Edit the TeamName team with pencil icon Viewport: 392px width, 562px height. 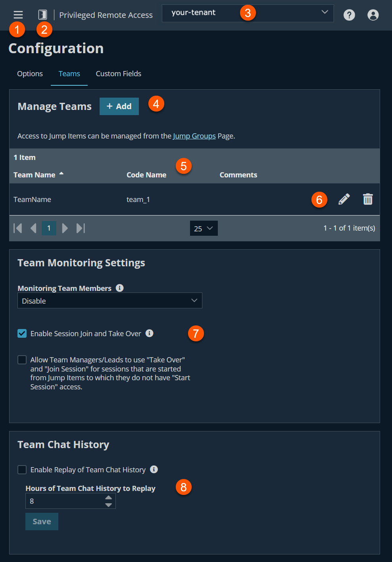tap(344, 199)
